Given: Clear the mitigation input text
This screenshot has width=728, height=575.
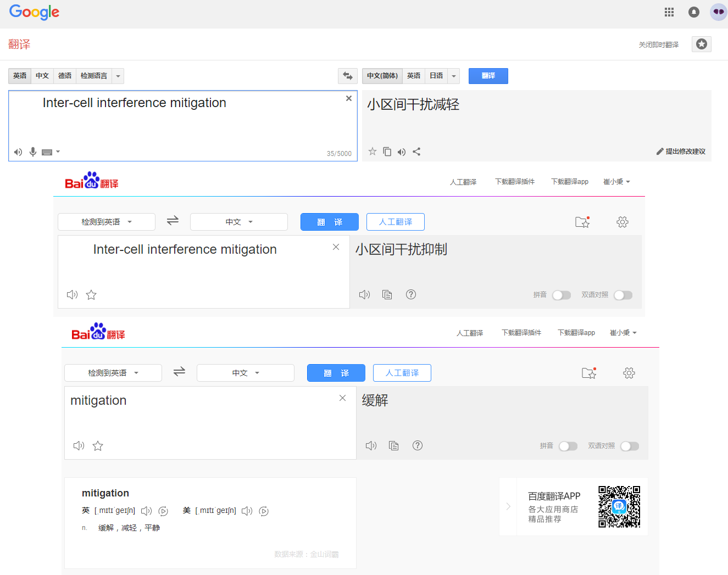Looking at the screenshot, I should point(343,398).
